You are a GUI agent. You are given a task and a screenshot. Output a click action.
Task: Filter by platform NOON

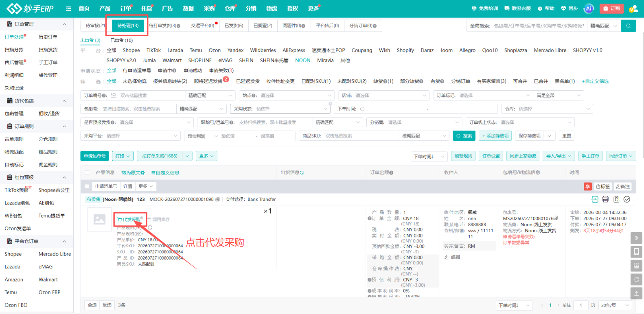302,60
